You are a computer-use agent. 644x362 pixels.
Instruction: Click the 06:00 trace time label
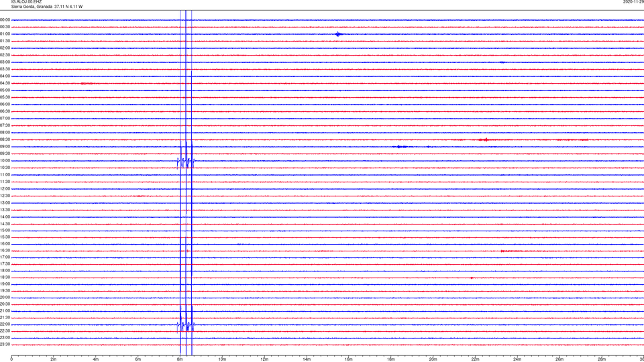pos(5,105)
